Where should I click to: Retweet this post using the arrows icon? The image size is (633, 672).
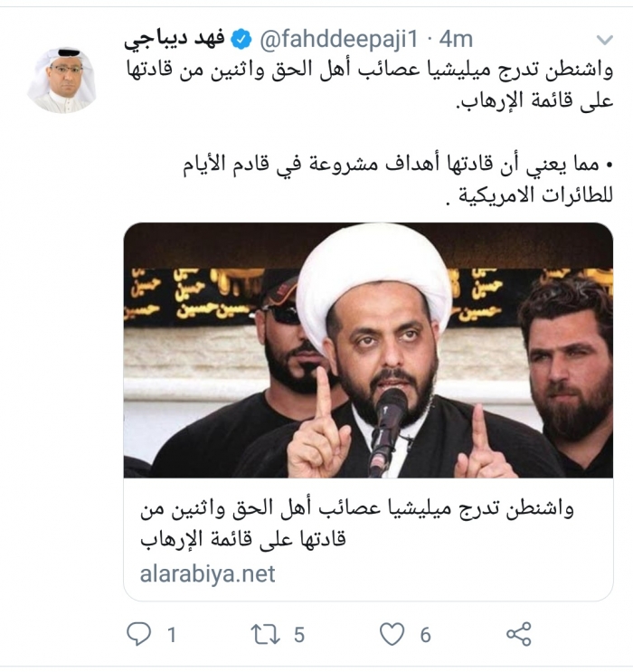tap(265, 635)
